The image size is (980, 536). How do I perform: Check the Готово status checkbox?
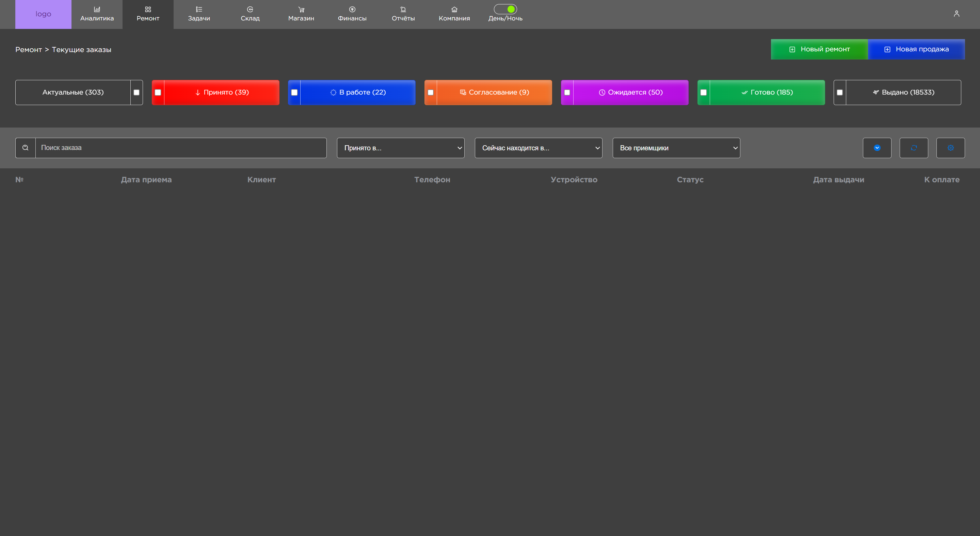[x=703, y=93]
